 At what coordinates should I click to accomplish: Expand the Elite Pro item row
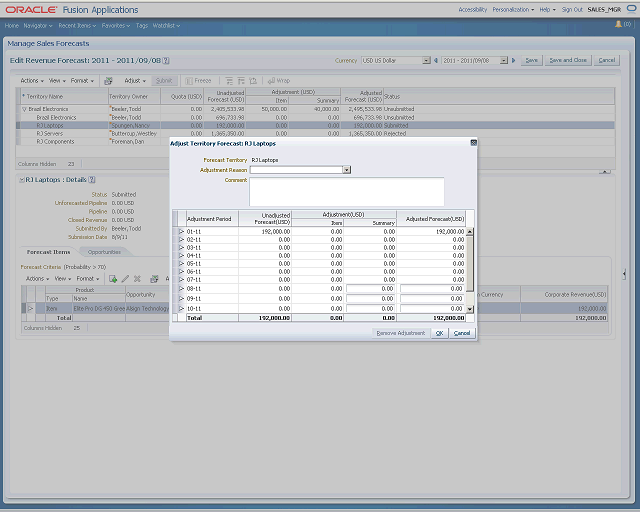click(x=30, y=309)
